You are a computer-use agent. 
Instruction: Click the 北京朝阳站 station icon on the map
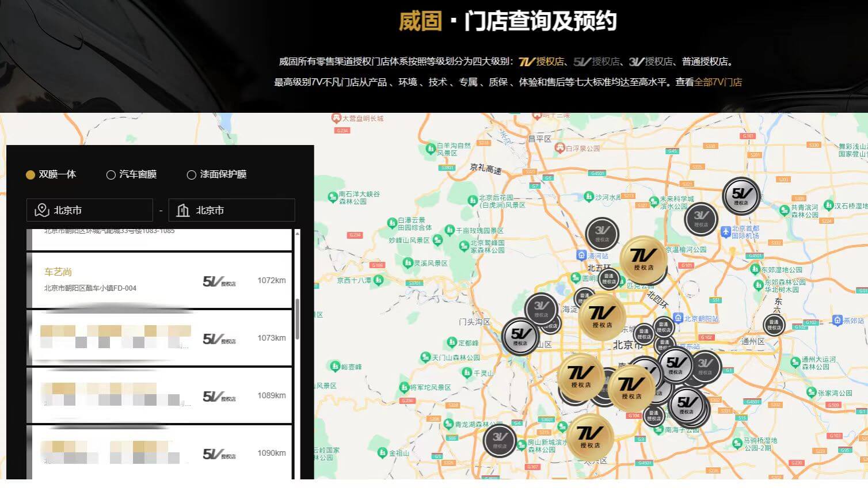tap(678, 318)
